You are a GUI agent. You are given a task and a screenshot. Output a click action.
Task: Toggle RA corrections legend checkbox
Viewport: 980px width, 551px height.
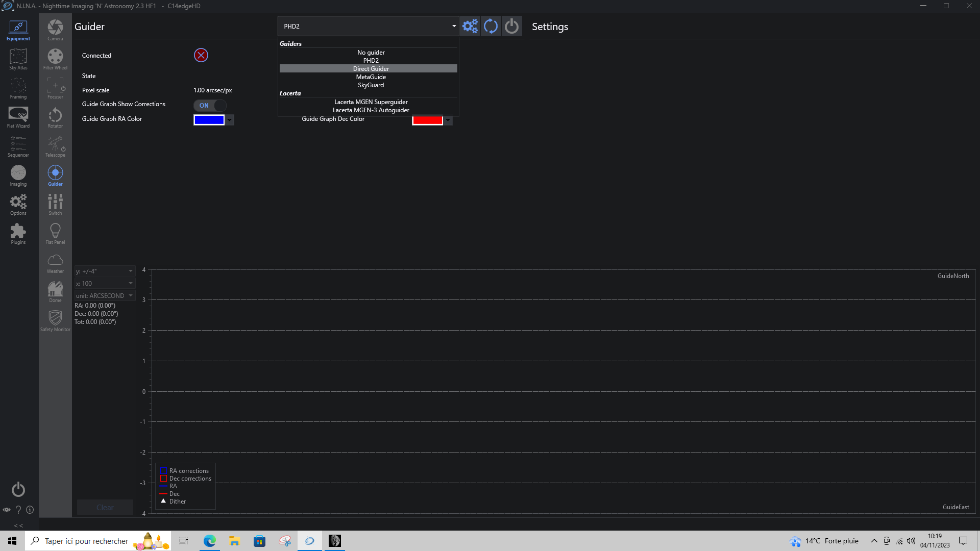tap(164, 471)
